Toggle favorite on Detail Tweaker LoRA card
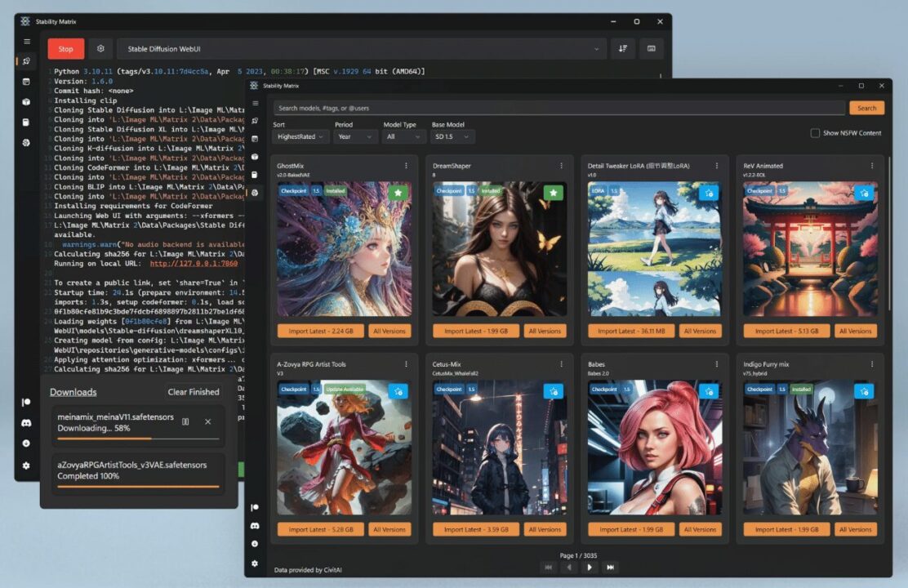The image size is (908, 588). click(709, 193)
